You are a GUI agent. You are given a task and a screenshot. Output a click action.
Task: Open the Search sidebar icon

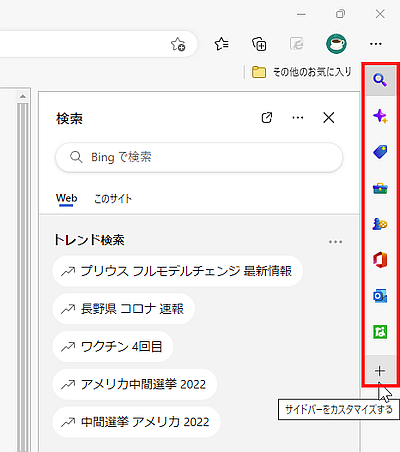coord(380,80)
